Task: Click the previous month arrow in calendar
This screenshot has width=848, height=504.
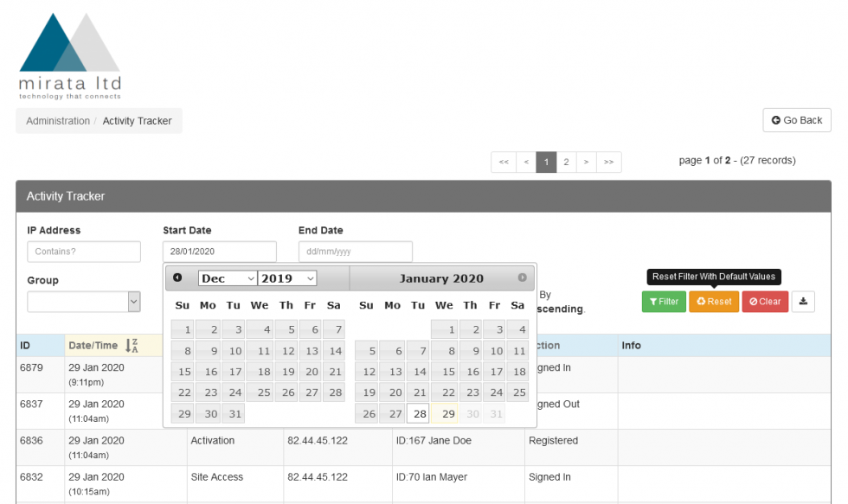Action: (x=177, y=278)
